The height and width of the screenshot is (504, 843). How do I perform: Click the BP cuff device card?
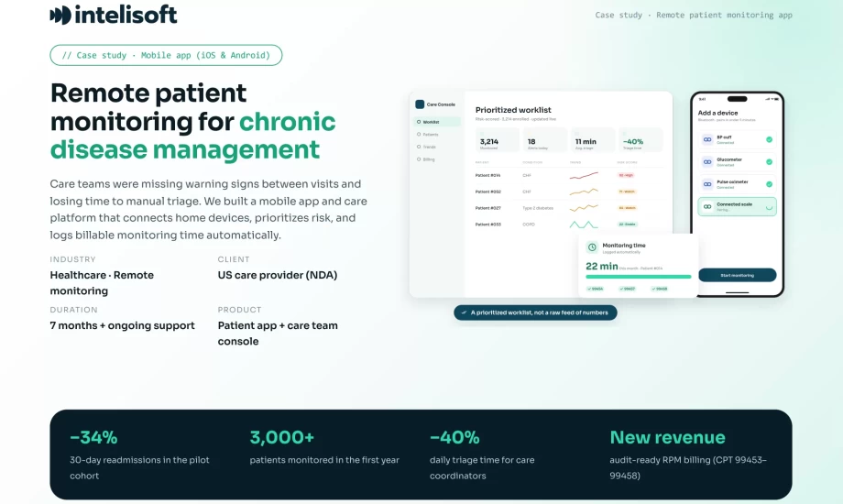tap(737, 139)
